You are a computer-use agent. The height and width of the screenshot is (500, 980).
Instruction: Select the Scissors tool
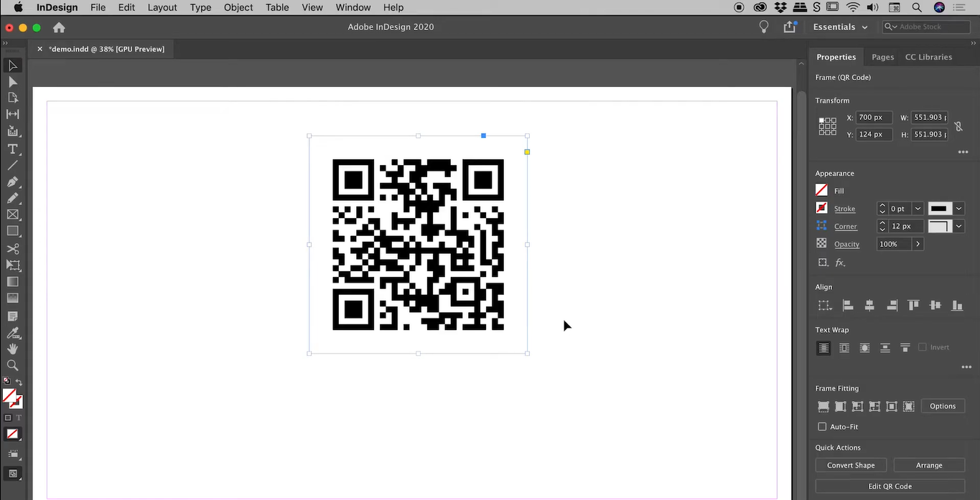click(x=12, y=250)
